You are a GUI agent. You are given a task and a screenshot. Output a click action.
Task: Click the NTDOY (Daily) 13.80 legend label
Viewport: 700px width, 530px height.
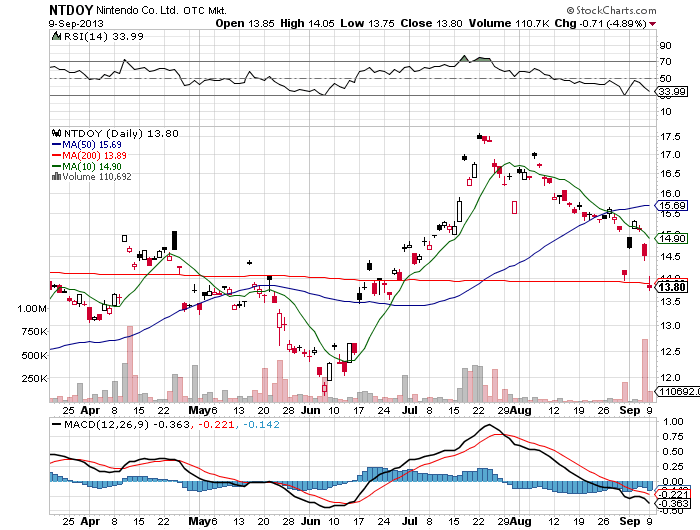[x=121, y=133]
